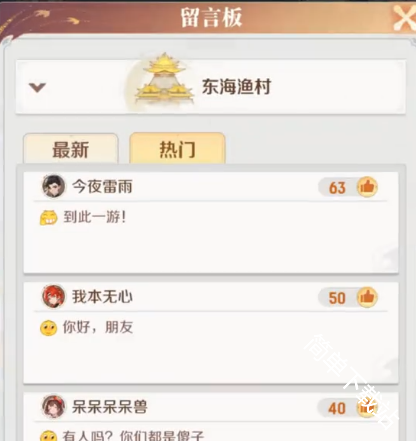This screenshot has width=416, height=441.
Task: Click the smiley emoji beside 你好，朋友
Action: point(49,328)
